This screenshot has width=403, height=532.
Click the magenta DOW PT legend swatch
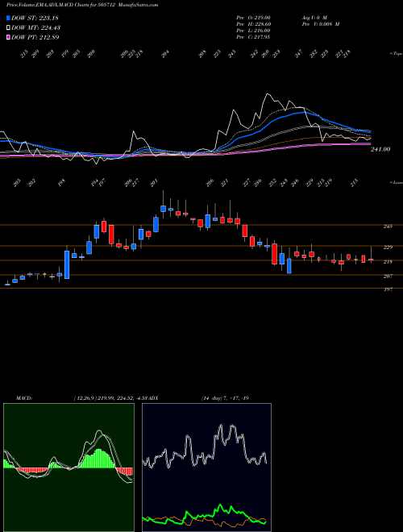tap(9, 37)
